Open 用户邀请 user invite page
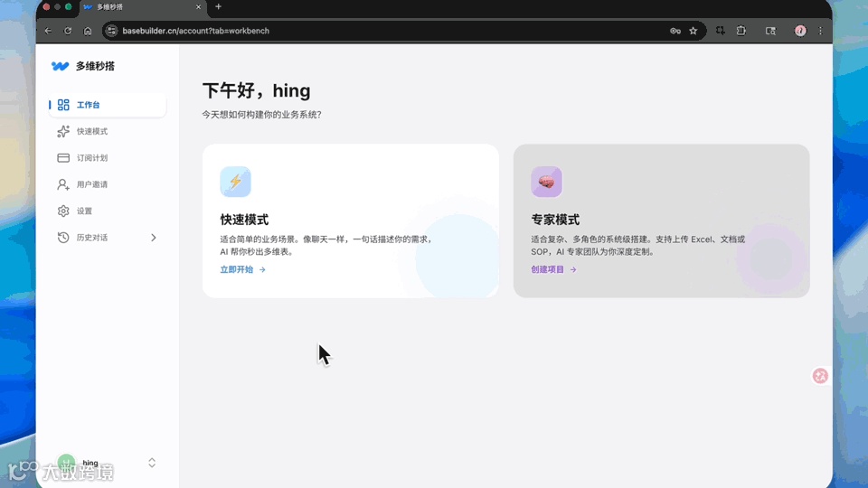This screenshot has width=868, height=488. pyautogui.click(x=108, y=184)
